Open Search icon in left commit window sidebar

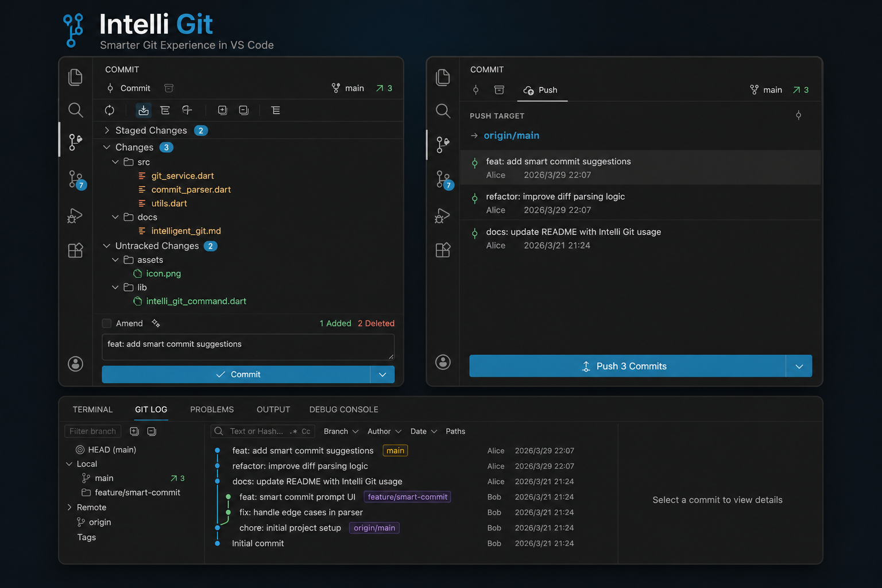(75, 110)
